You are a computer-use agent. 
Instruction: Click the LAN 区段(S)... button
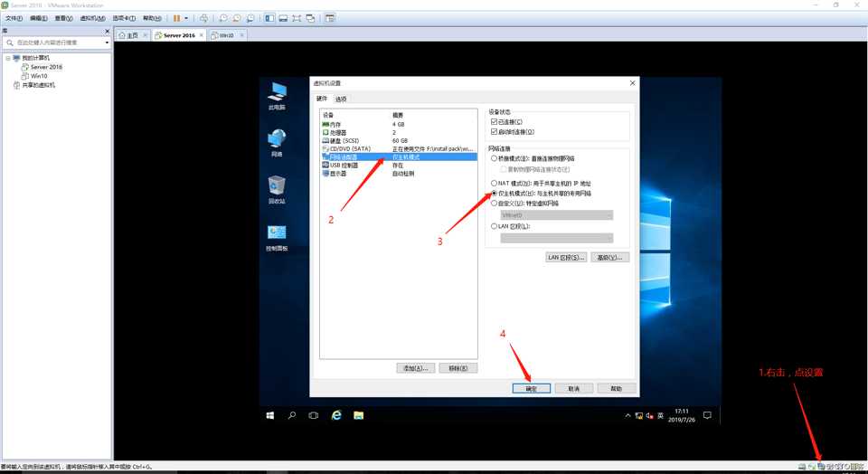click(566, 258)
